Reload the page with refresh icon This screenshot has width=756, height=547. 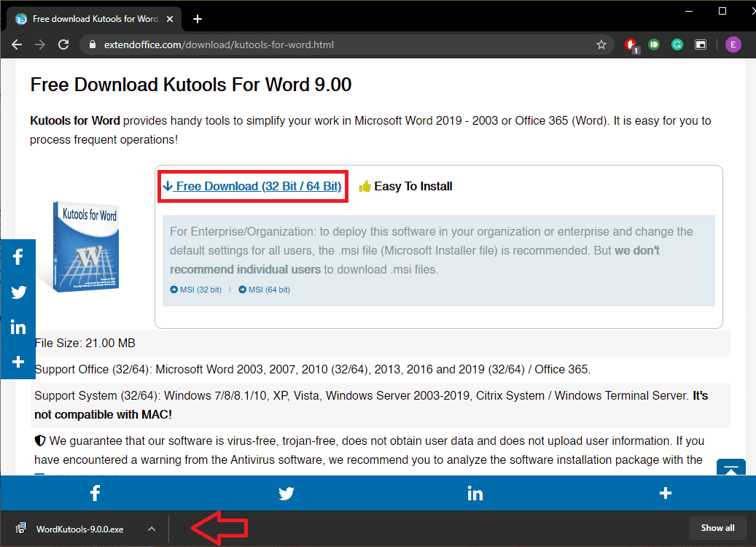point(63,45)
